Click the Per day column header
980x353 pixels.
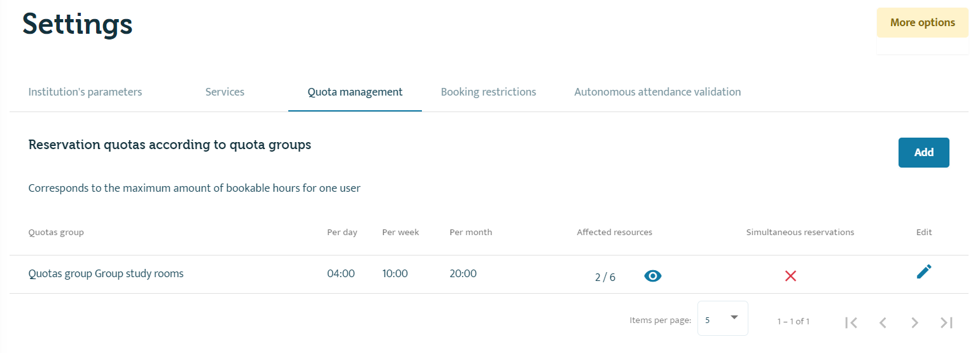(x=342, y=233)
